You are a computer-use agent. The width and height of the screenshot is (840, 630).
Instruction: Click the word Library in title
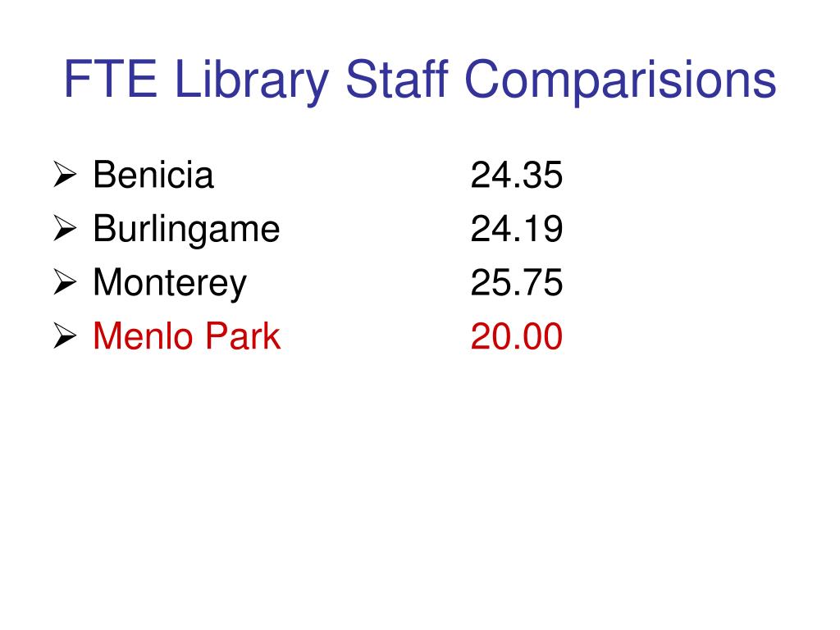click(x=251, y=81)
